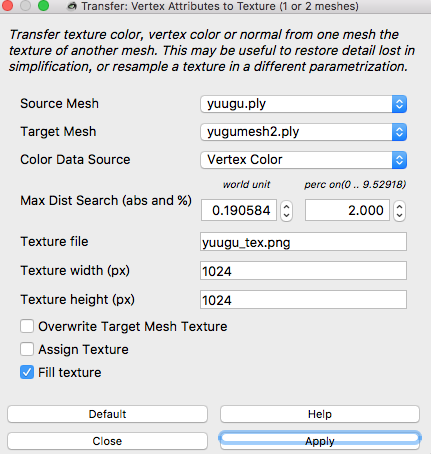Click the red close window button
Image resolution: width=431 pixels, height=454 pixels.
[x=7, y=5]
